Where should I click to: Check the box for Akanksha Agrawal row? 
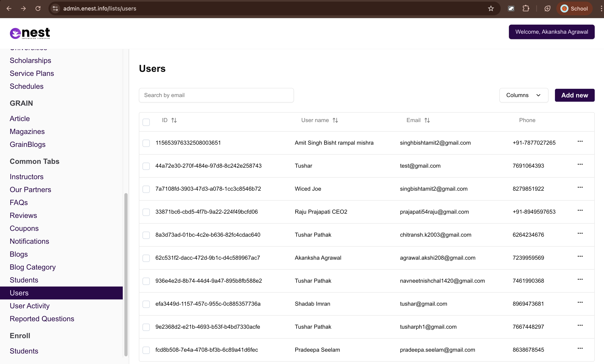pos(146,258)
